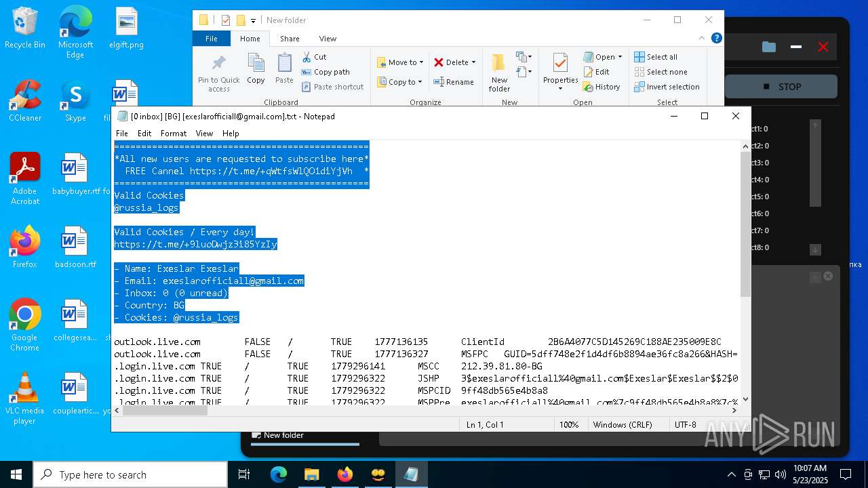Open Task View on taskbar
The height and width of the screenshot is (488, 868).
coord(245,474)
